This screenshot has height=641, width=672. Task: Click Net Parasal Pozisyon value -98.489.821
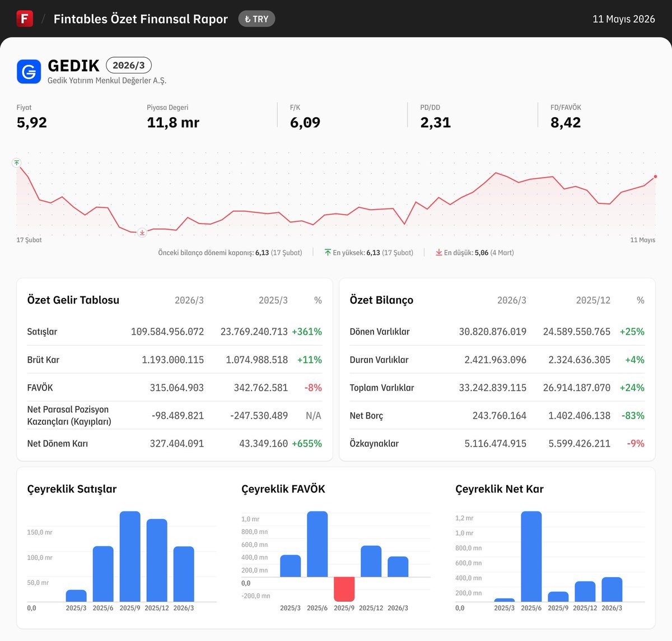[x=178, y=416]
